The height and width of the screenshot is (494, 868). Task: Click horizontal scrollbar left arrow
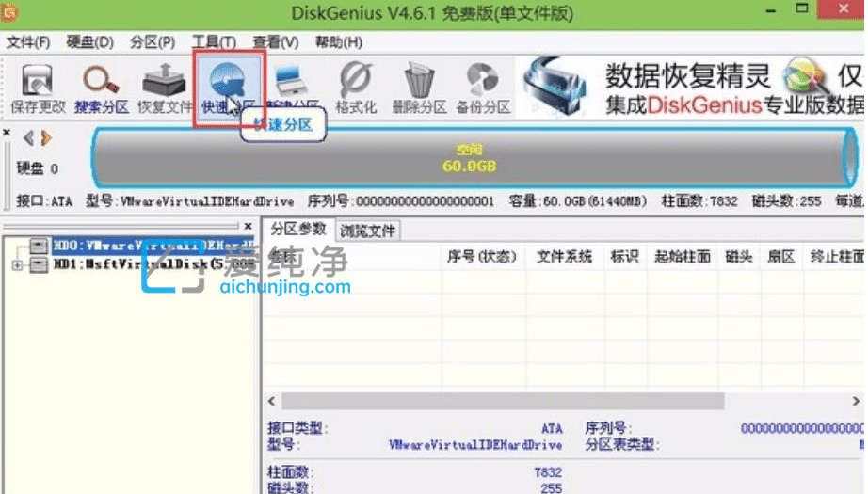[272, 401]
